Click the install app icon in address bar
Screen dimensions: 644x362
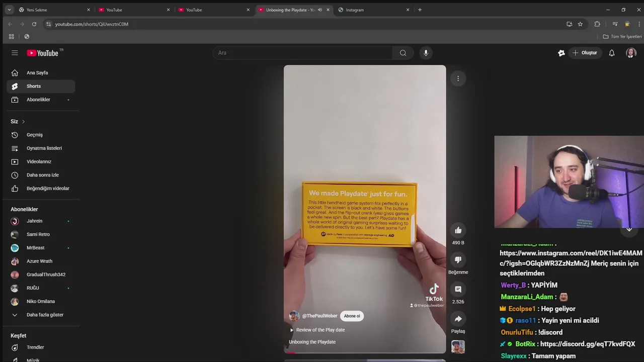pyautogui.click(x=569, y=24)
